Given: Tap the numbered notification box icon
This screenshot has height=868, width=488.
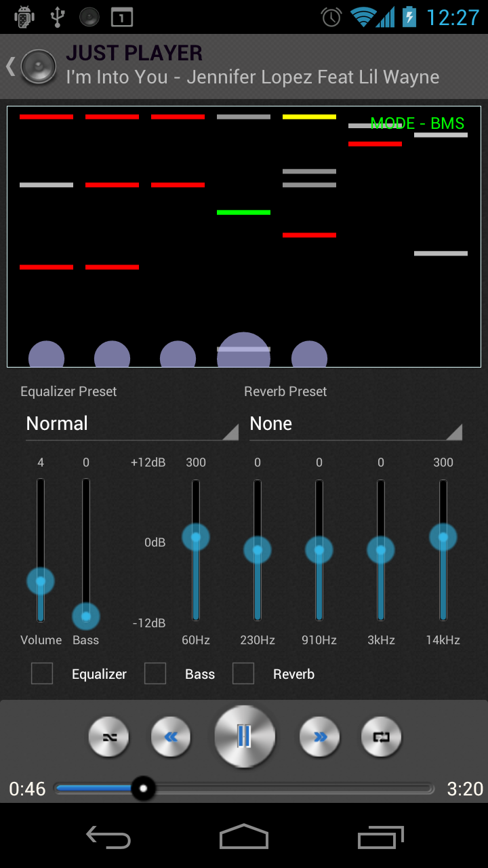Looking at the screenshot, I should click(122, 17).
